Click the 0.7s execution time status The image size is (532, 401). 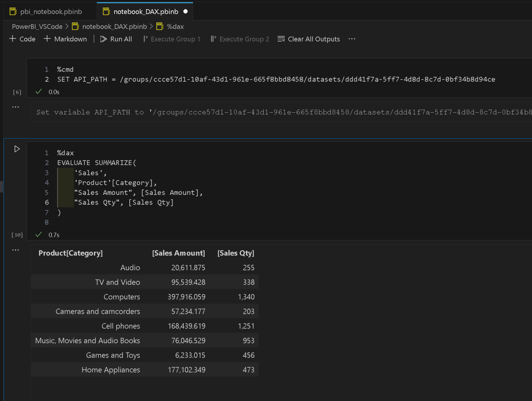(x=54, y=235)
